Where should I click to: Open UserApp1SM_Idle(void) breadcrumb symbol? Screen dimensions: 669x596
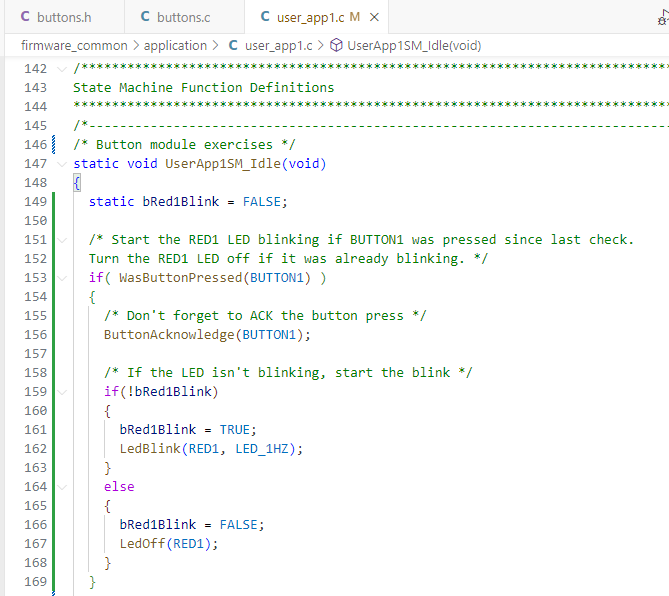(x=414, y=46)
